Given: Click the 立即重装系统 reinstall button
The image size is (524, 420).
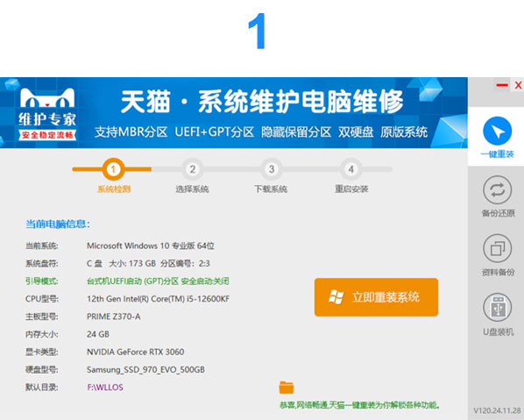Looking at the screenshot, I should pos(376,297).
